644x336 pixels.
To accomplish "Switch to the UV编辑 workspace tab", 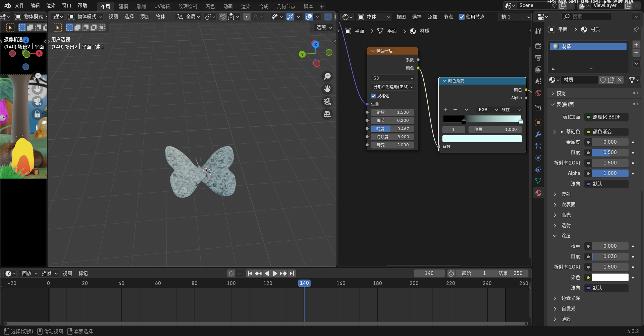I will tap(162, 6).
